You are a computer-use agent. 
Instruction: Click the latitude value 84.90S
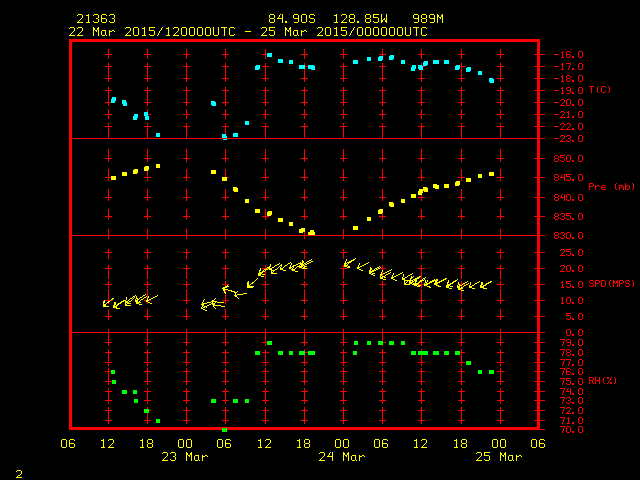pyautogui.click(x=289, y=19)
